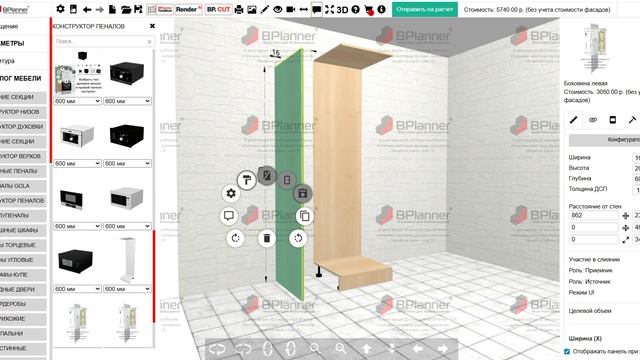Rotate panel counterclockwise in radial menu
The height and width of the screenshot is (360, 640).
coord(298,238)
